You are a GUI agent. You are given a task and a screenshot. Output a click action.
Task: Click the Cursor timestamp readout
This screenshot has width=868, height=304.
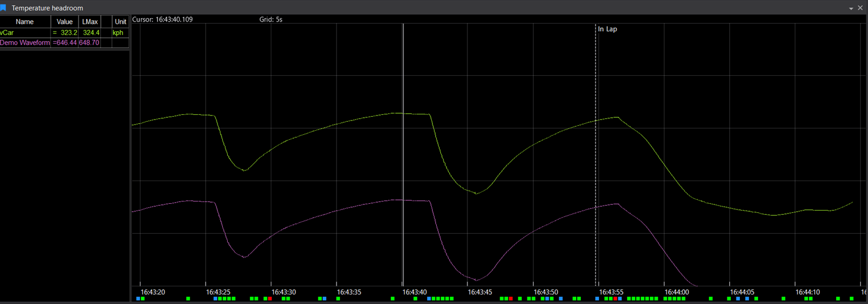[x=163, y=20]
